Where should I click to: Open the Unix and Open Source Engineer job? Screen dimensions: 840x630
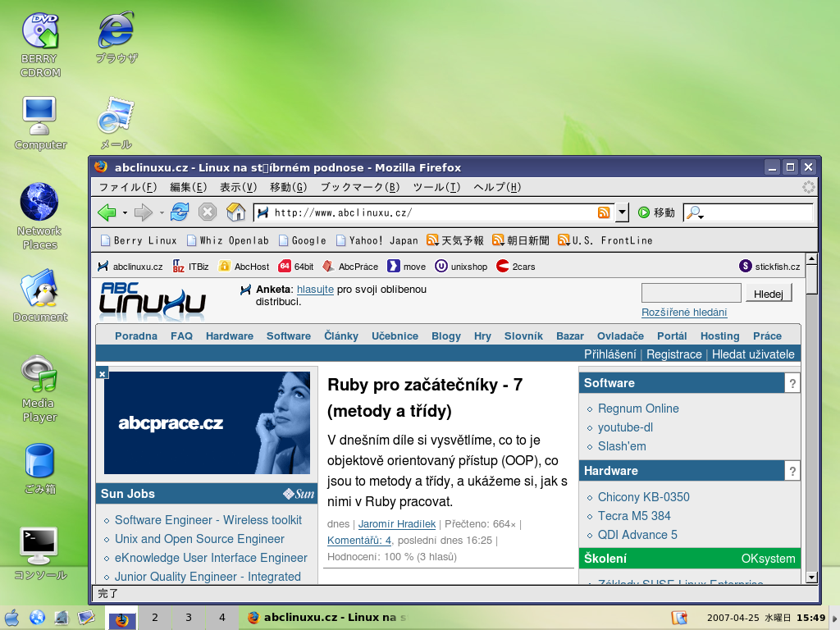pyautogui.click(x=199, y=539)
